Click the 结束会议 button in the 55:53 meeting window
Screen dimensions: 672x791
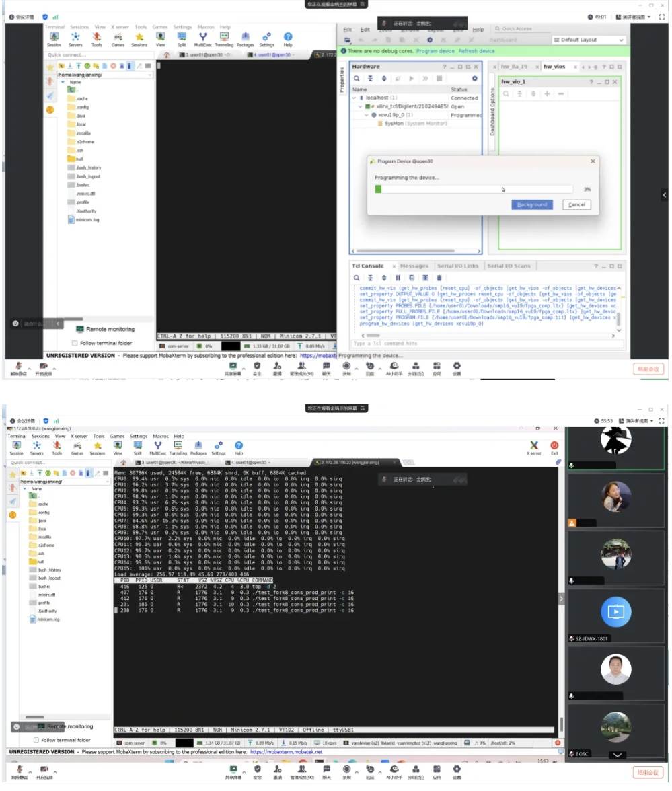pyautogui.click(x=648, y=772)
